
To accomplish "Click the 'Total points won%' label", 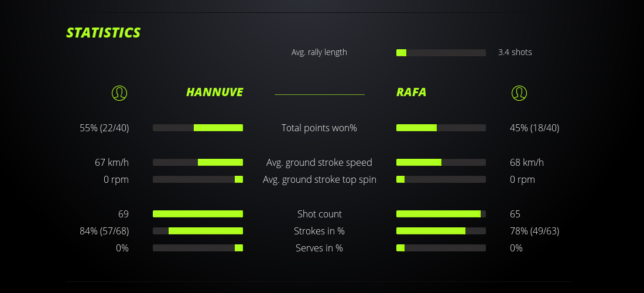I will point(319,128).
